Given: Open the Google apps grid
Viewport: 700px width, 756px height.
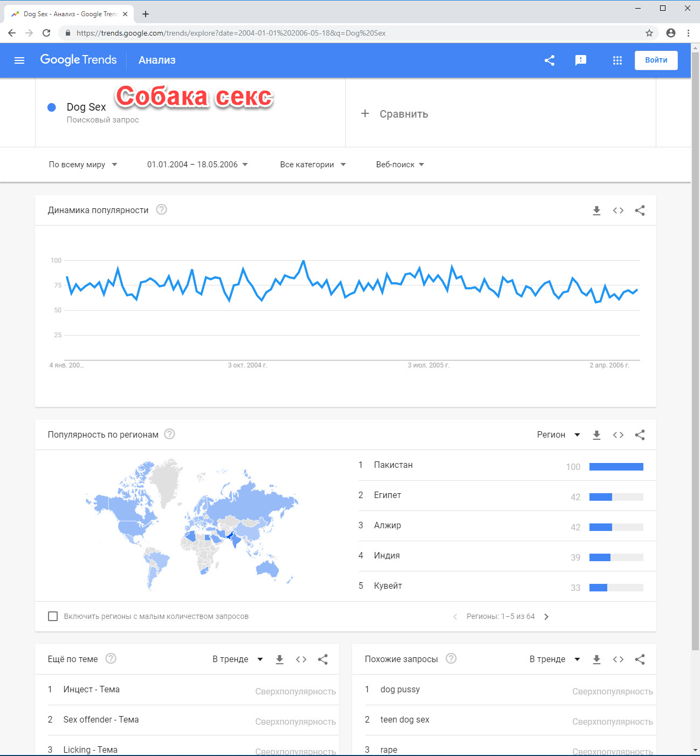Looking at the screenshot, I should point(617,60).
